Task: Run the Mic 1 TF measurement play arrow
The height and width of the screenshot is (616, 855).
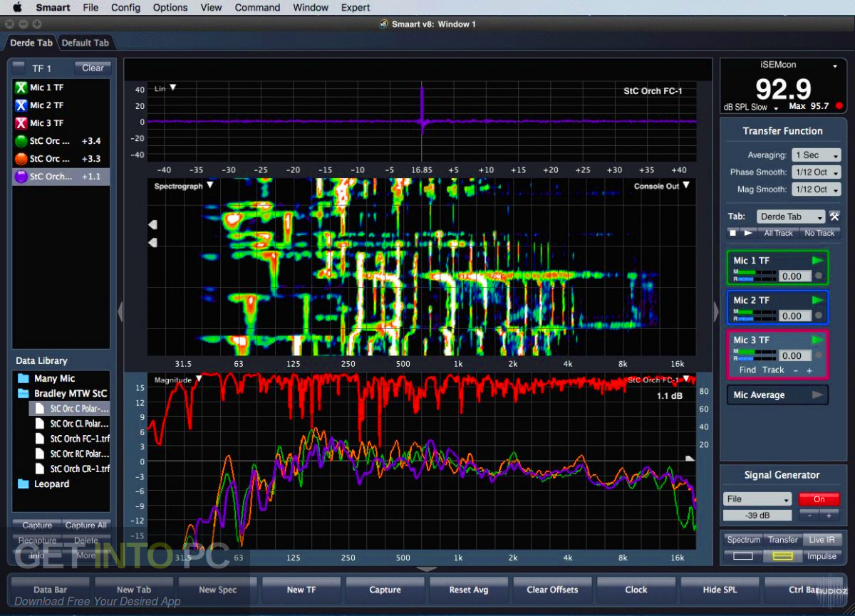Action: [817, 261]
